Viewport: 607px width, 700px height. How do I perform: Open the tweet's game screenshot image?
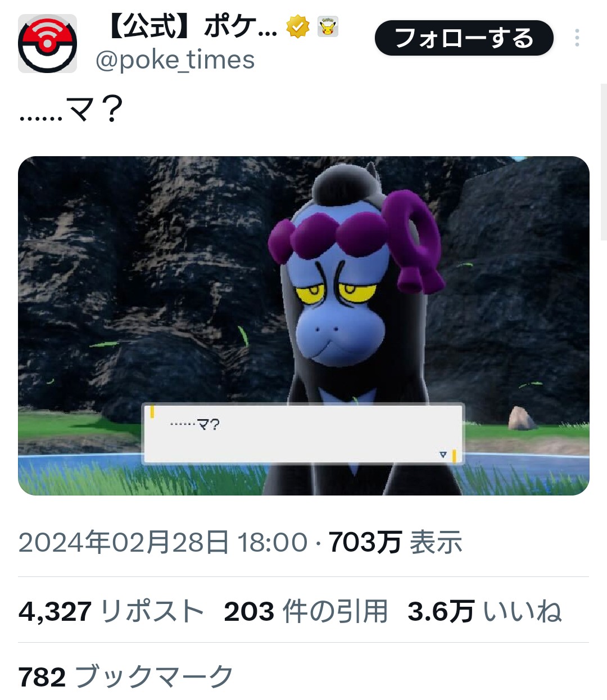303,326
